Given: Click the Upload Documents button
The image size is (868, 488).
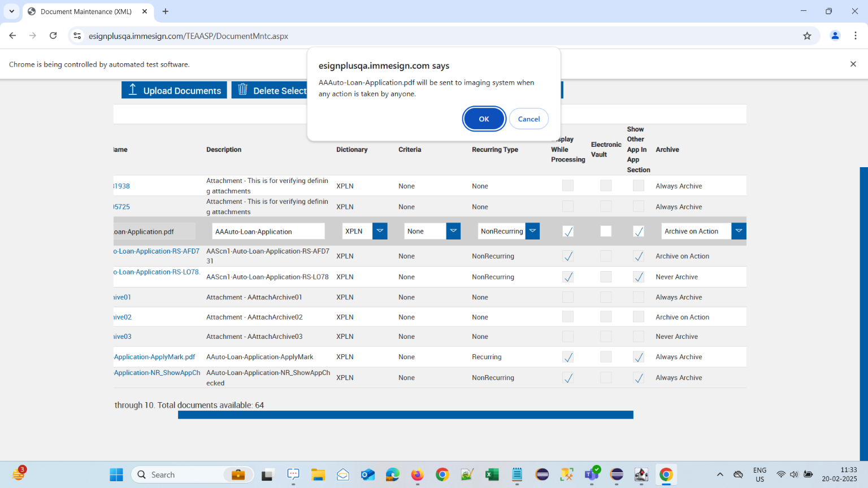Looking at the screenshot, I should 174,90.
